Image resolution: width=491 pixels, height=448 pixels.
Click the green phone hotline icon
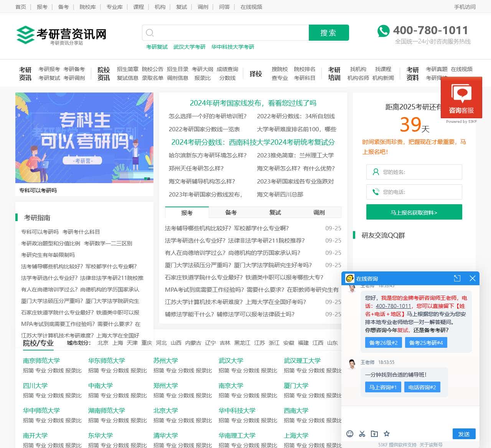click(x=383, y=31)
